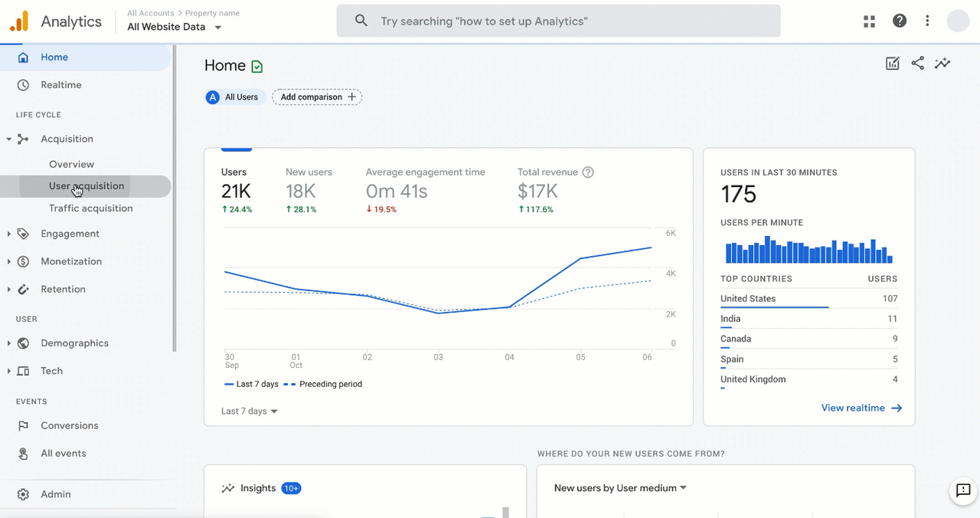Screen dimensions: 980x518
Task: Click the customize report chart icon
Action: click(x=893, y=64)
